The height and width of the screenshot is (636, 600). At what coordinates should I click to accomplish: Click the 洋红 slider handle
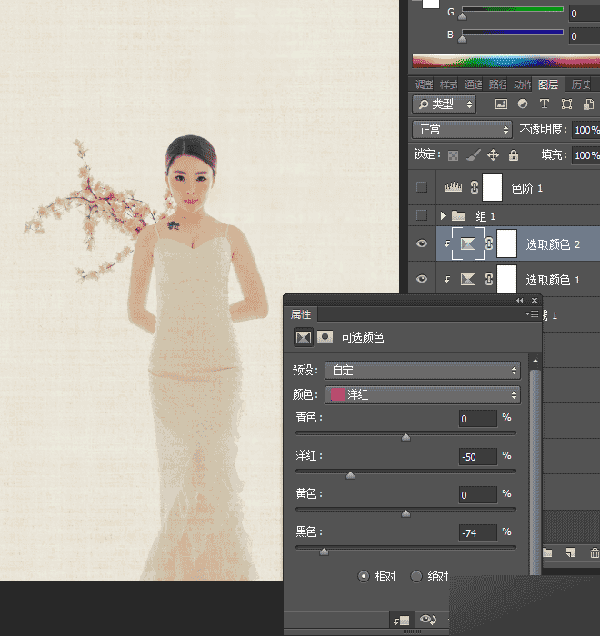(x=350, y=476)
